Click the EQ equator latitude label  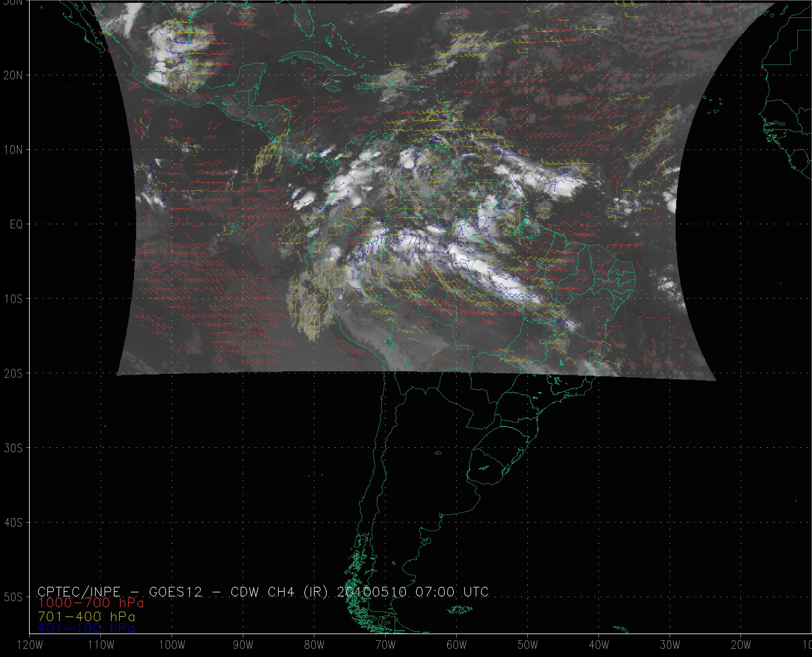(x=17, y=225)
